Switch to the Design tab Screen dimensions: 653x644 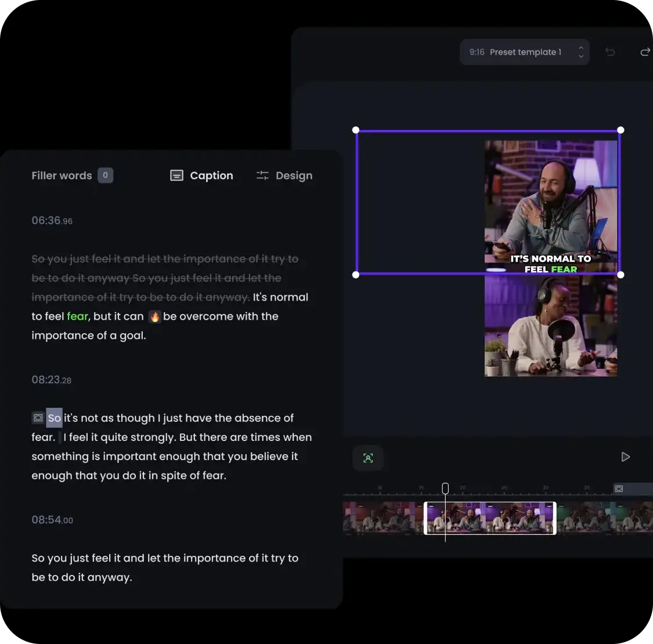coord(294,175)
